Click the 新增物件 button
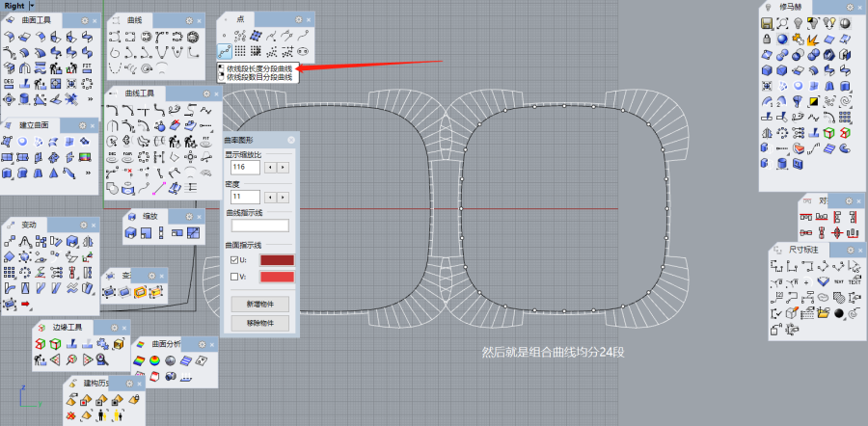 [260, 305]
